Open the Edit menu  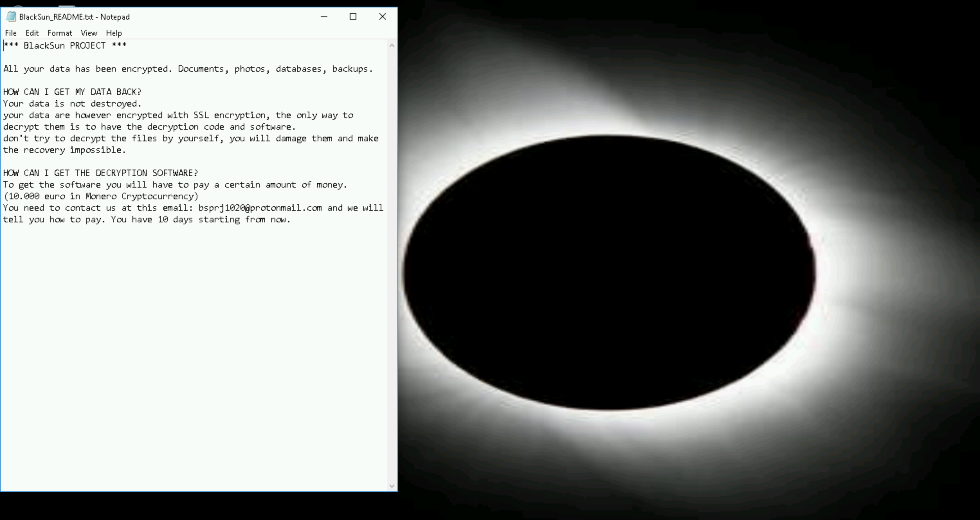pyautogui.click(x=32, y=33)
